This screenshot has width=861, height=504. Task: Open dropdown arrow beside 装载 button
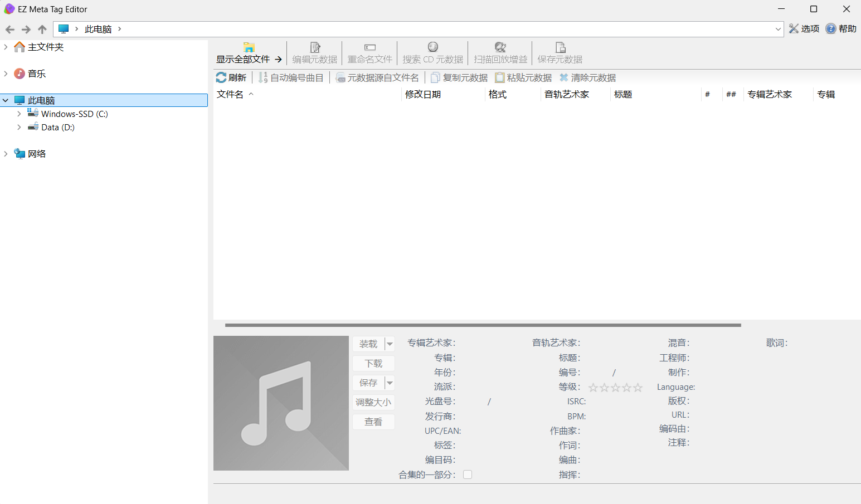click(x=390, y=344)
